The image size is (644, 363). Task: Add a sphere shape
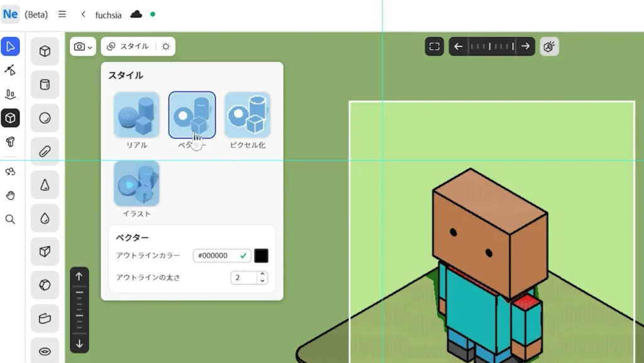45,118
